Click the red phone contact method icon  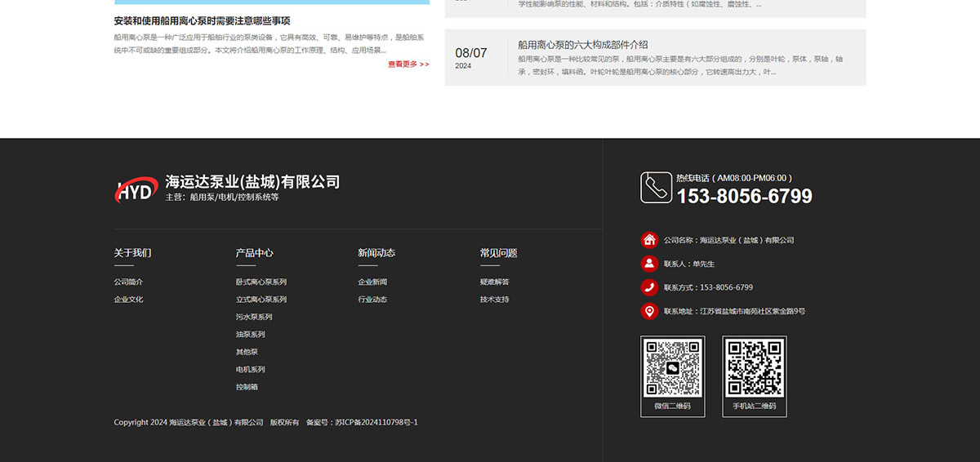(x=649, y=287)
